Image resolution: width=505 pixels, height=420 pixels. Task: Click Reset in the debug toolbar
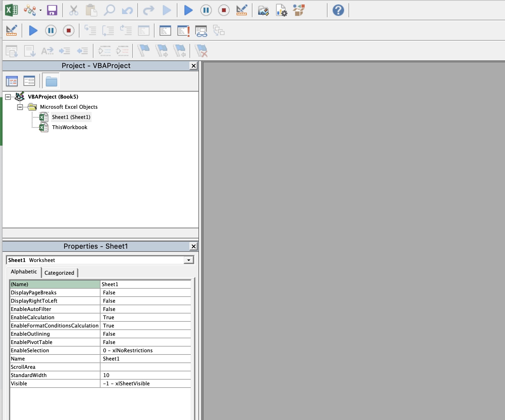point(69,31)
